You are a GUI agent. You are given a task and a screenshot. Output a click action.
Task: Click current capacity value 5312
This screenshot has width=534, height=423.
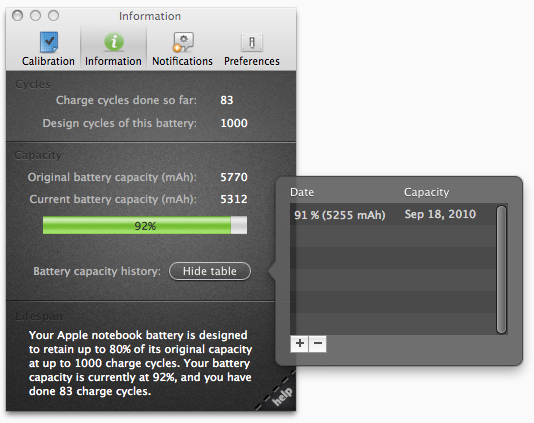click(x=234, y=199)
